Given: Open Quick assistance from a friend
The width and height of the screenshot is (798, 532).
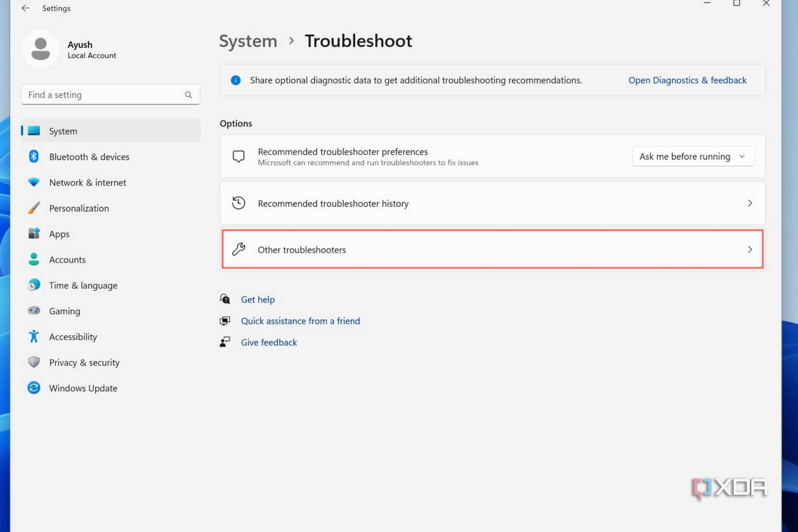Looking at the screenshot, I should [x=300, y=321].
